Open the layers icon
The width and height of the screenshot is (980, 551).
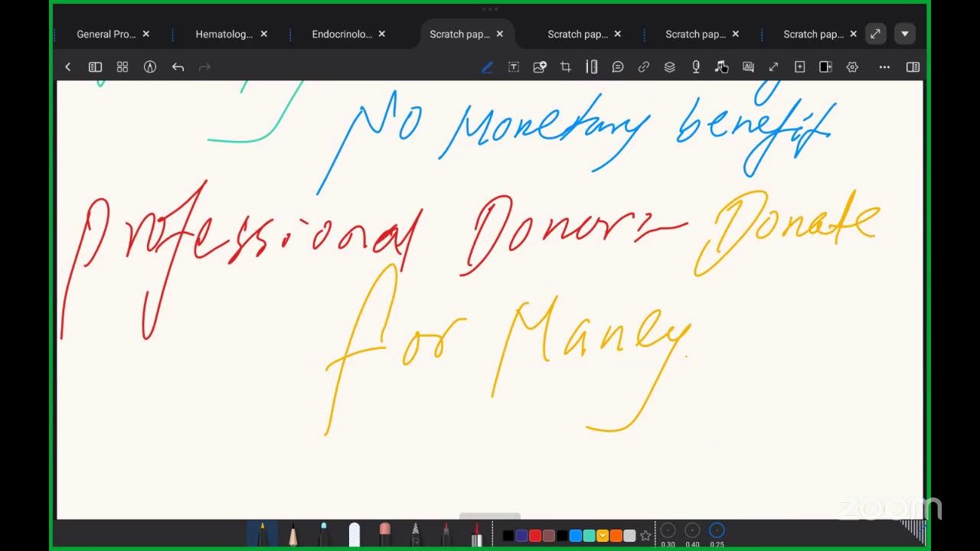tap(670, 67)
